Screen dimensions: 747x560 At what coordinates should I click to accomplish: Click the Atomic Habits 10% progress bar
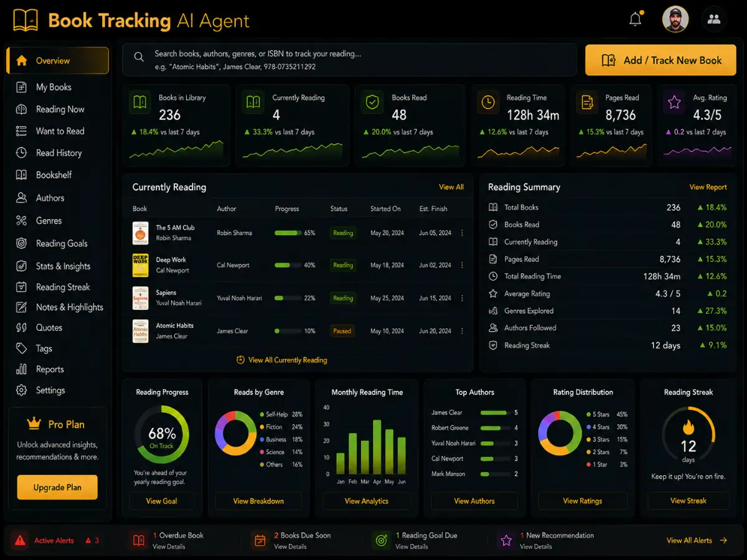pos(287,331)
